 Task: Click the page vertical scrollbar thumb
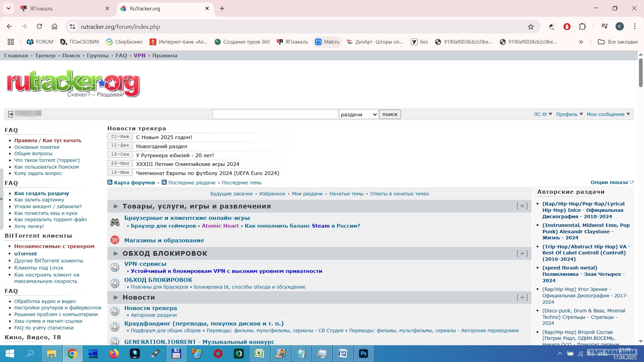(641, 73)
